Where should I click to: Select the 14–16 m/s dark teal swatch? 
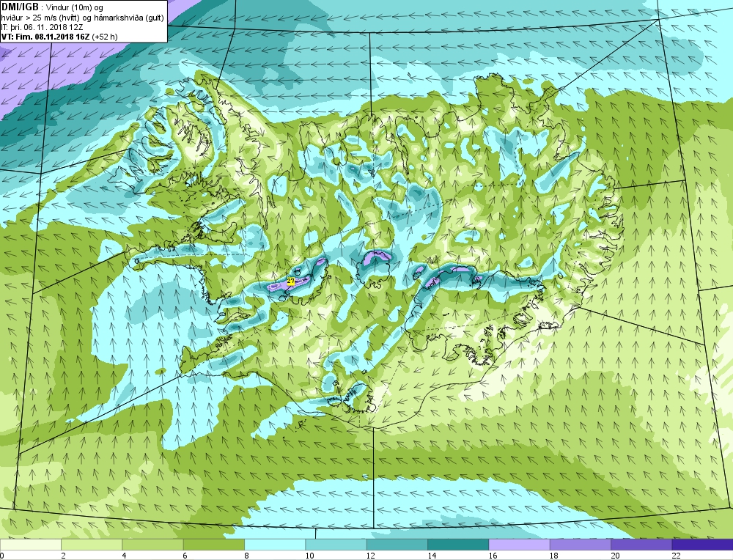coord(458,545)
